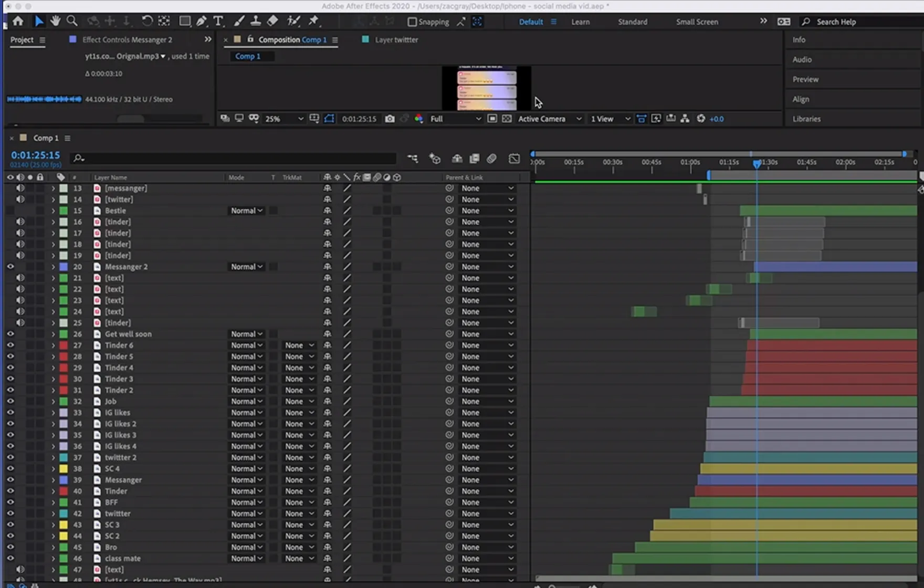Select the Zoom magnifier tool
The image size is (924, 588).
tap(72, 21)
